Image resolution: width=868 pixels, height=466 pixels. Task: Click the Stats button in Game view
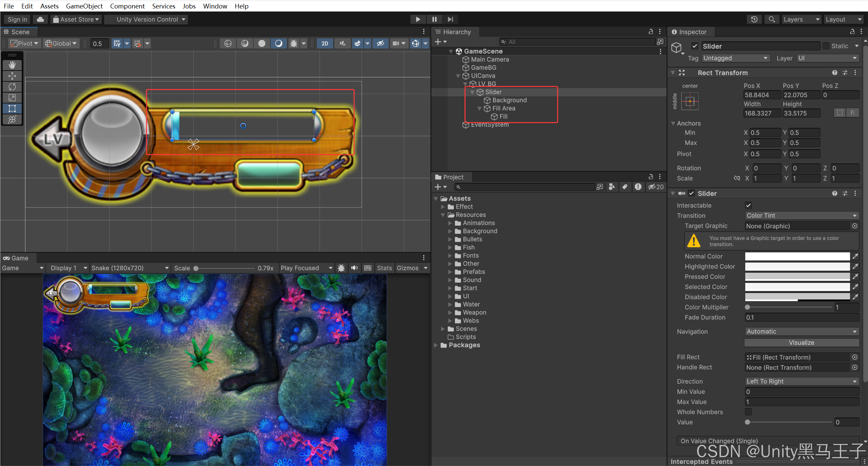(x=384, y=268)
